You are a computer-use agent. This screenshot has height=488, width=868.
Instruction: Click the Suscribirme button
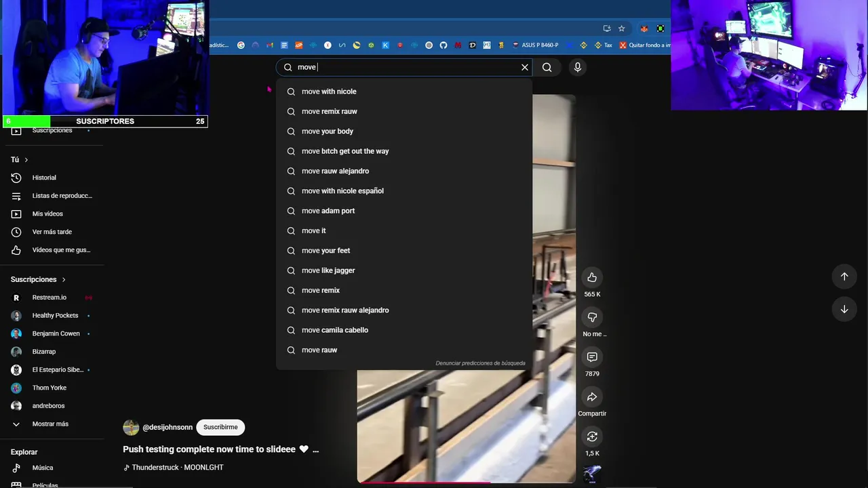point(220,427)
